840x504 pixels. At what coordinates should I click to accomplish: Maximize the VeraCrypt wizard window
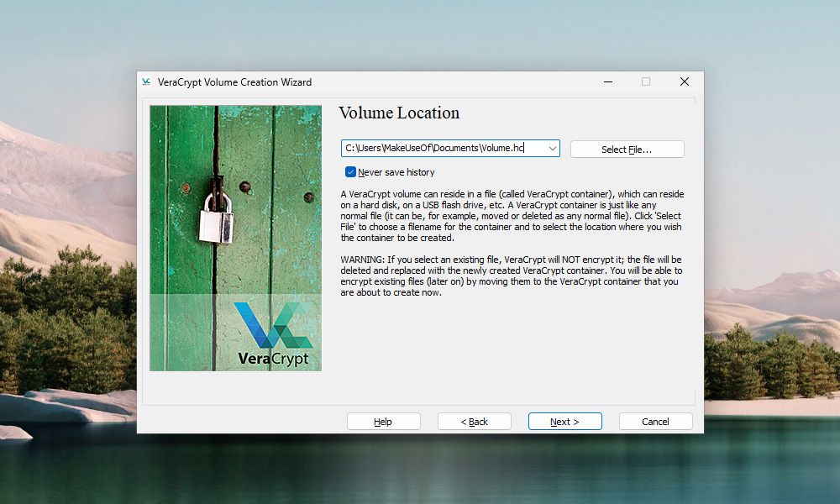[x=645, y=81]
